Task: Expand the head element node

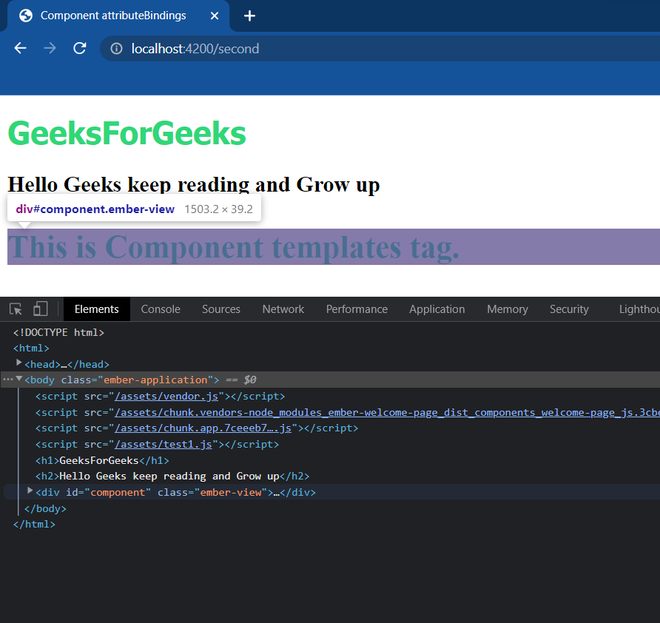Action: [19, 363]
